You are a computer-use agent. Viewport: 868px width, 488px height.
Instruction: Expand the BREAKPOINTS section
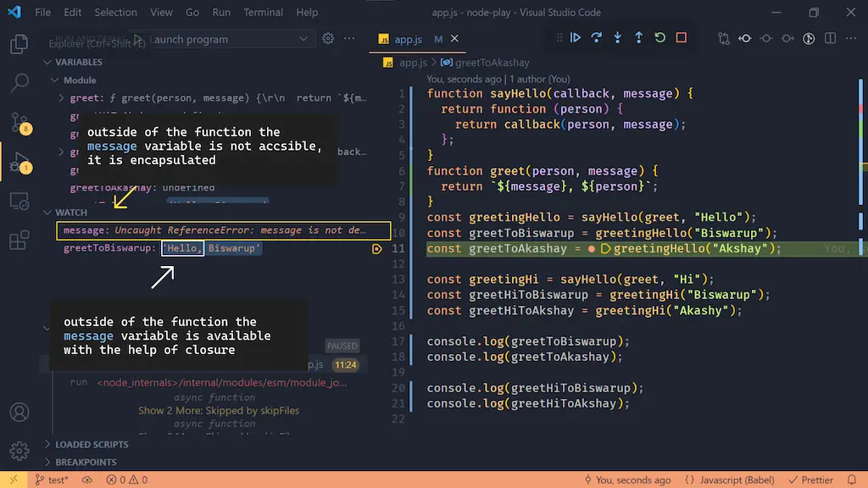coord(47,462)
